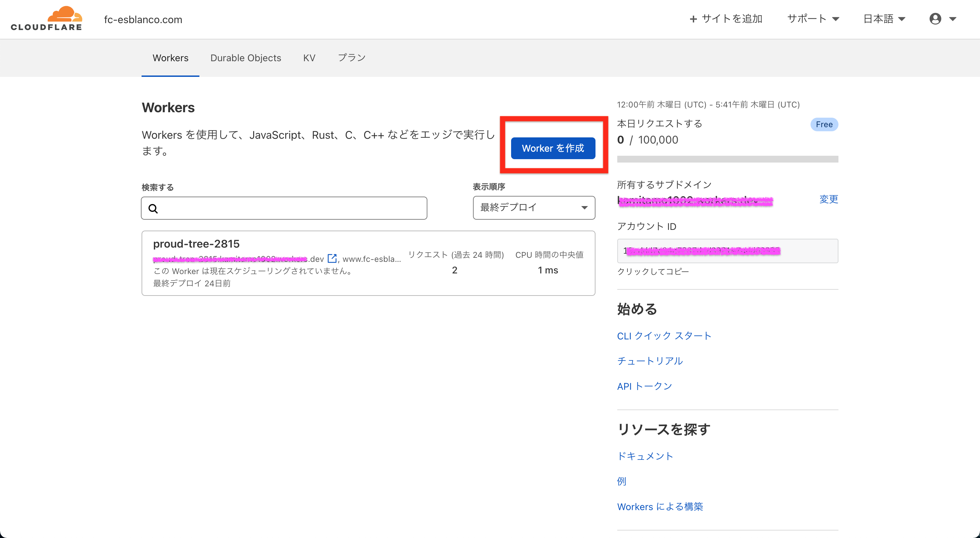Screen dimensions: 980x538
Task: Click the request usage progress bar
Action: [727, 159]
